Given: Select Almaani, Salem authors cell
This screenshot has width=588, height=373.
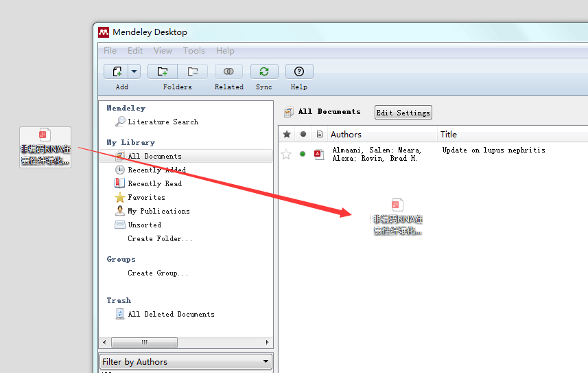Looking at the screenshot, I should point(377,154).
